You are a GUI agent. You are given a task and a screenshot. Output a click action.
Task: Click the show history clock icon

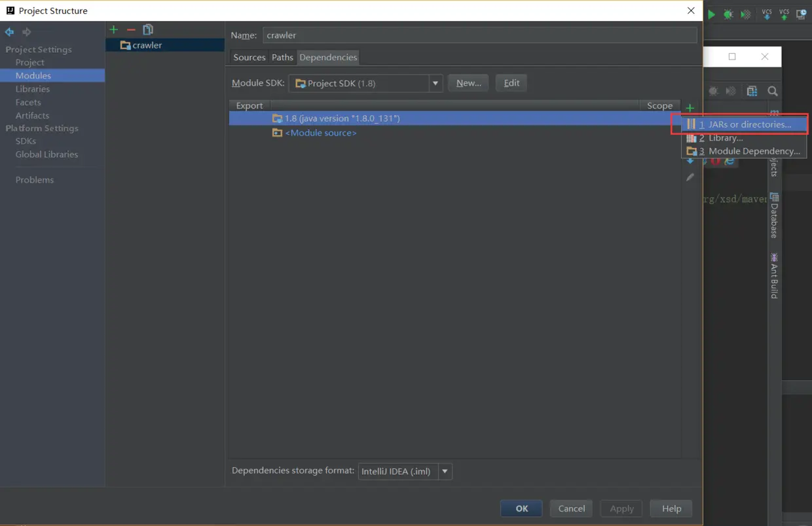(x=802, y=14)
